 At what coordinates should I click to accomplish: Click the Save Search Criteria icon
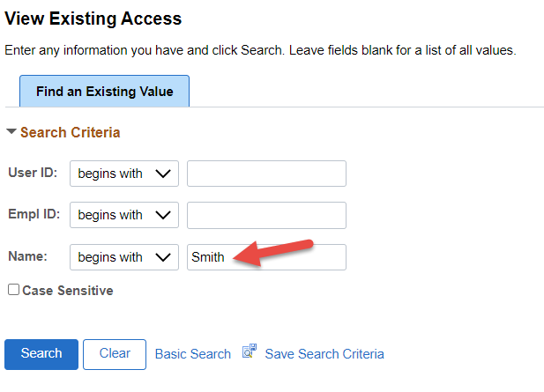(250, 352)
